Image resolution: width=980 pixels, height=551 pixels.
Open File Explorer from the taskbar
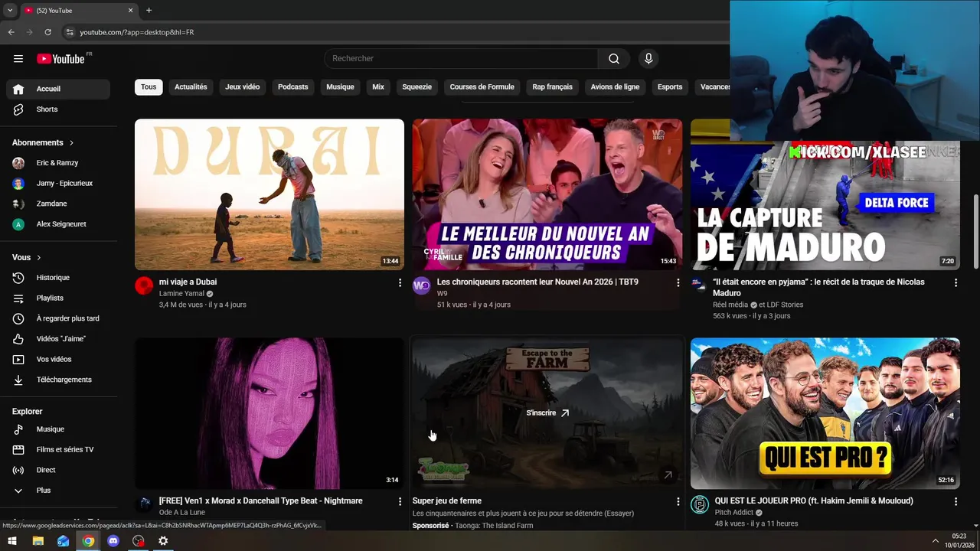coord(38,541)
